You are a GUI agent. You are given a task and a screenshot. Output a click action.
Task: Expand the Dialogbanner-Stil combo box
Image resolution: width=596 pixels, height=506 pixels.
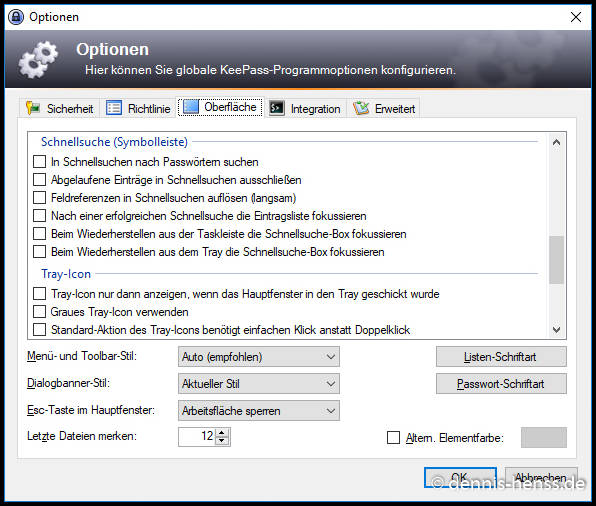point(258,384)
